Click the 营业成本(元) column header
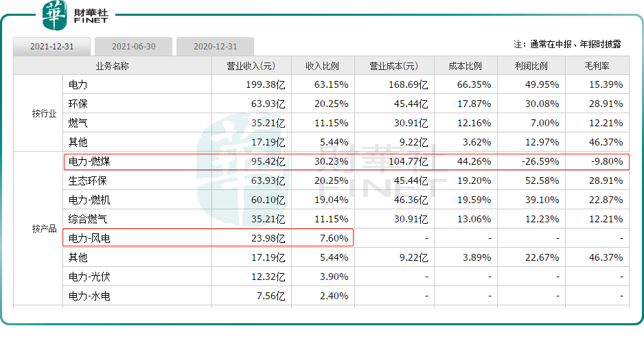This screenshot has height=339, width=644. click(394, 66)
